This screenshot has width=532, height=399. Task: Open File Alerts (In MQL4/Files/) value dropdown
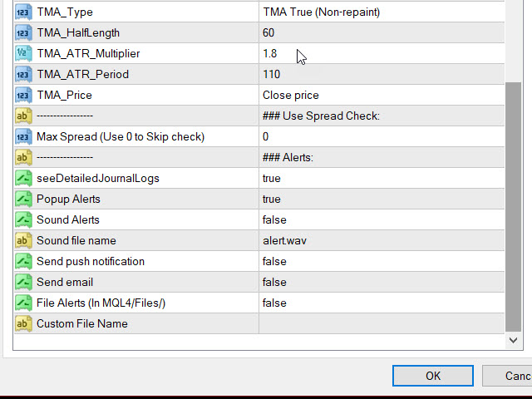coord(381,303)
